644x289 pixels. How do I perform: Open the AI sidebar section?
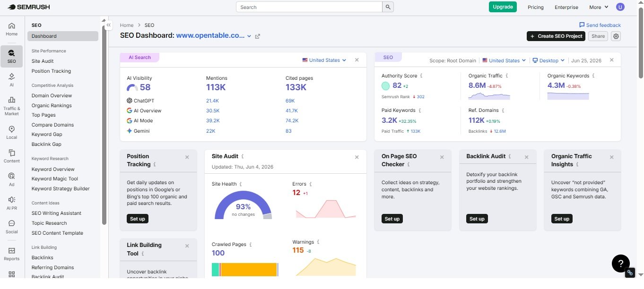(12, 79)
